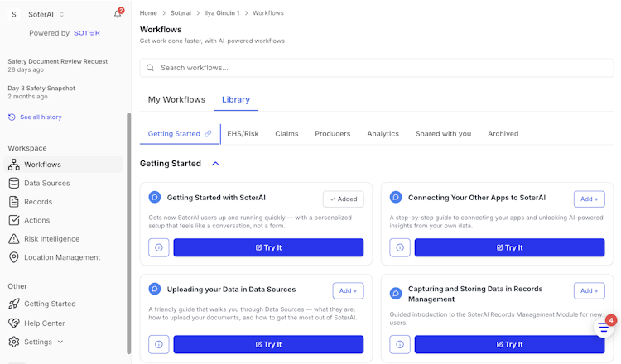Open the Analytics category tab

click(383, 134)
